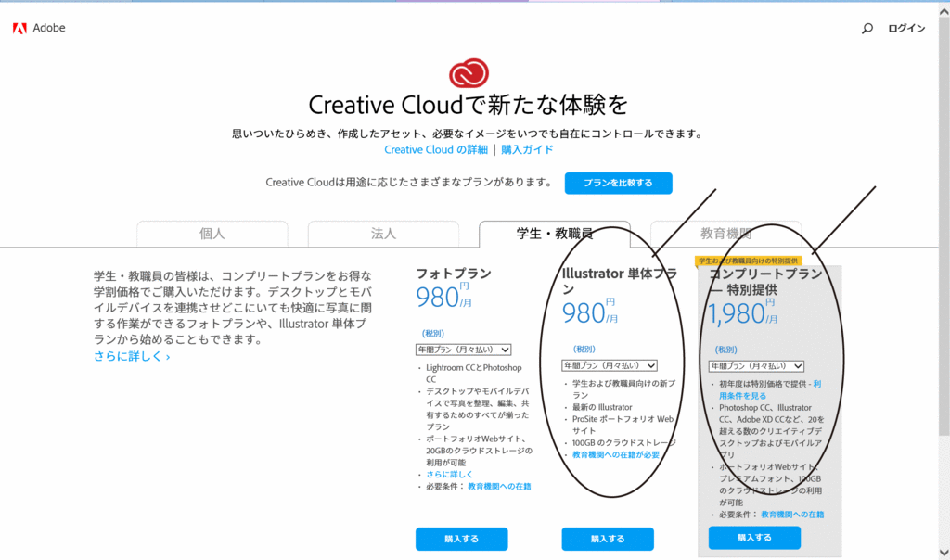Click 最新の Illustrator bullet text
This screenshot has width=950, height=560.
602,407
